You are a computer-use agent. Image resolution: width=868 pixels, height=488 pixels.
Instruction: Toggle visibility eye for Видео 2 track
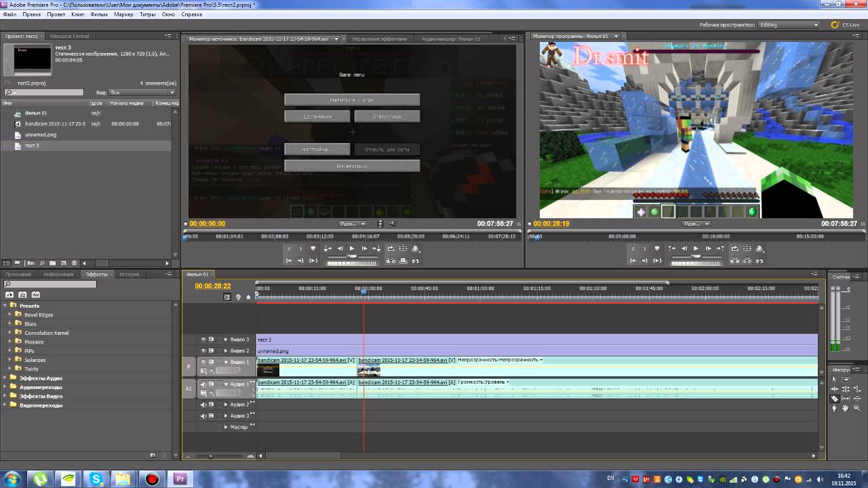[x=203, y=350]
